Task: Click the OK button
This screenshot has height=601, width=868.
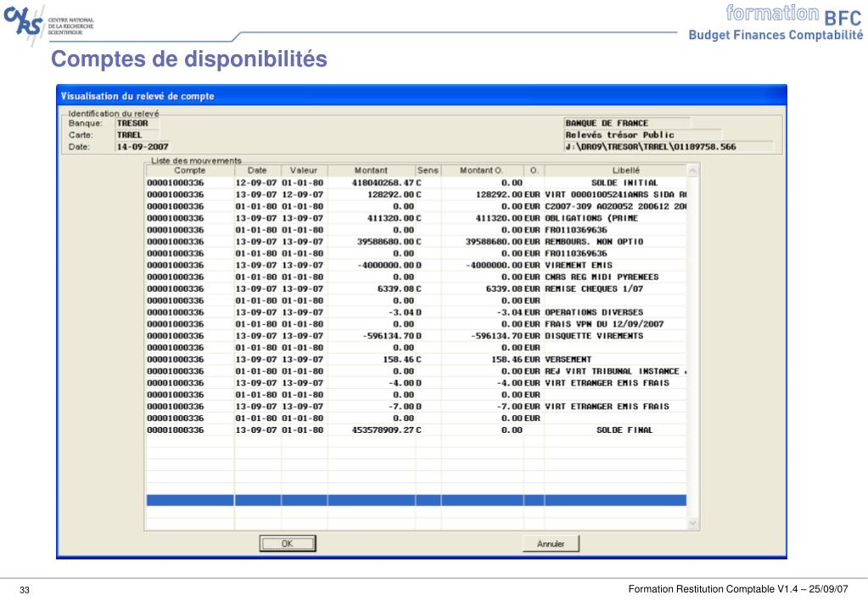Action: click(x=288, y=543)
